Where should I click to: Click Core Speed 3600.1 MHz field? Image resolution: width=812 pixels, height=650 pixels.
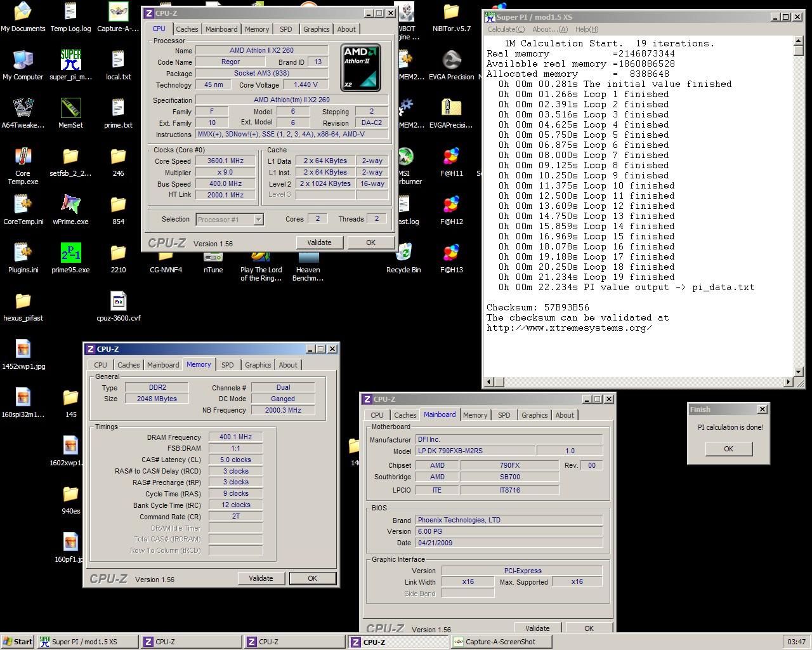click(x=226, y=161)
